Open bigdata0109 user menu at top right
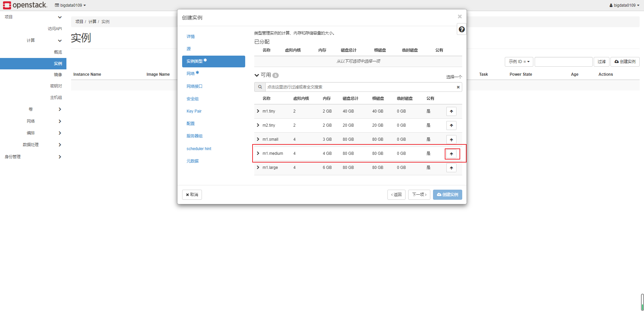 coord(624,5)
